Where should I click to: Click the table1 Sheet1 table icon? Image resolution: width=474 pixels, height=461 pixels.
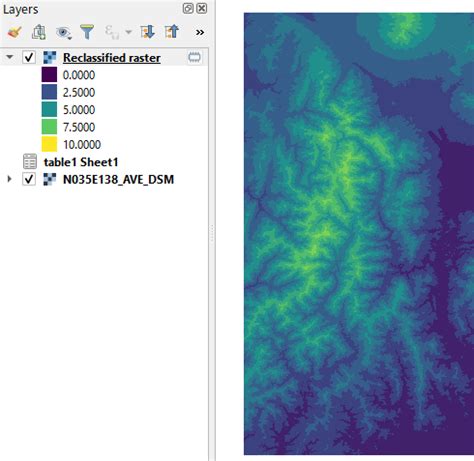30,162
